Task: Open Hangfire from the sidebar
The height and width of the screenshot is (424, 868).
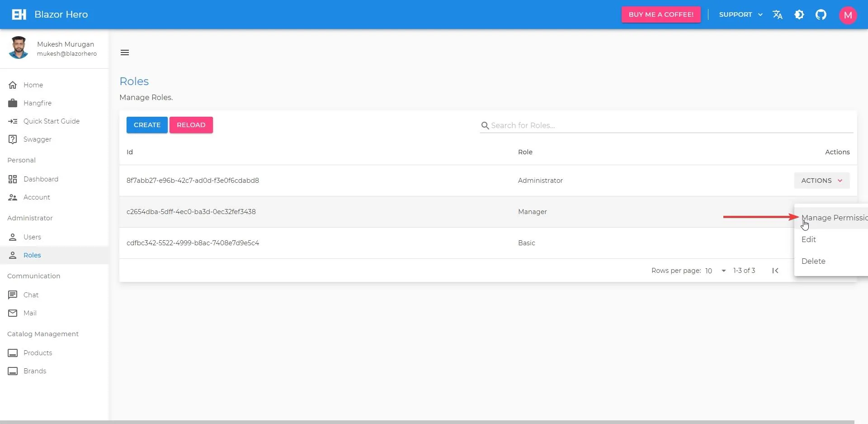Action: [38, 103]
